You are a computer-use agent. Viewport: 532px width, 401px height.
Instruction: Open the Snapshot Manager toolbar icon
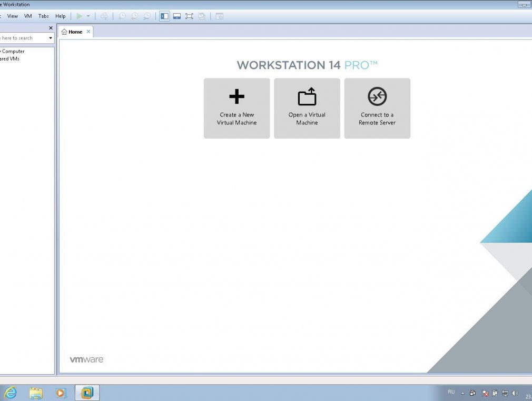click(x=147, y=16)
